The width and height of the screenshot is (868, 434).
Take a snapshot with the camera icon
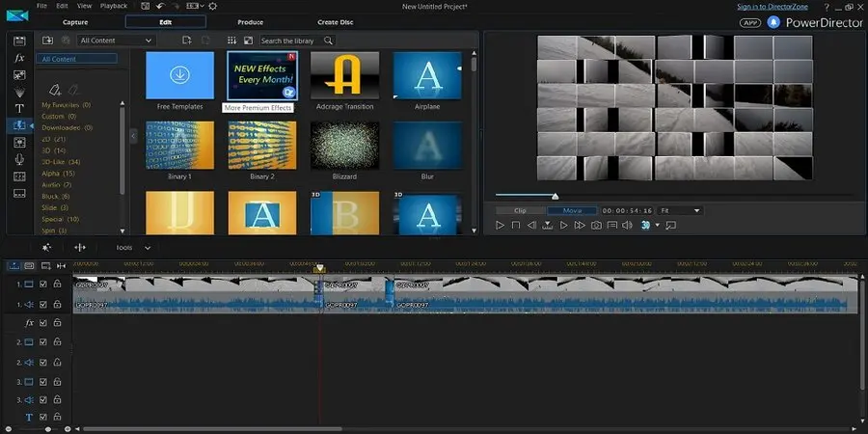click(596, 225)
